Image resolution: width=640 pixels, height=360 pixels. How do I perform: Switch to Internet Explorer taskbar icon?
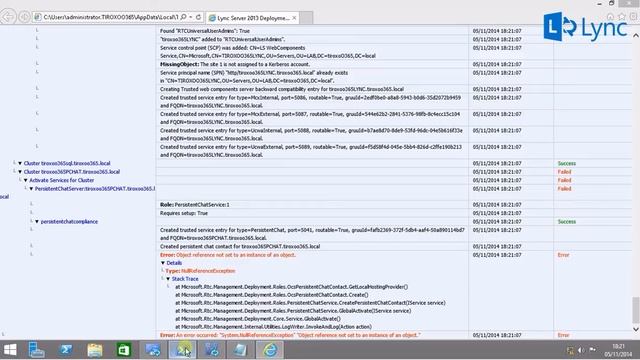[270, 350]
